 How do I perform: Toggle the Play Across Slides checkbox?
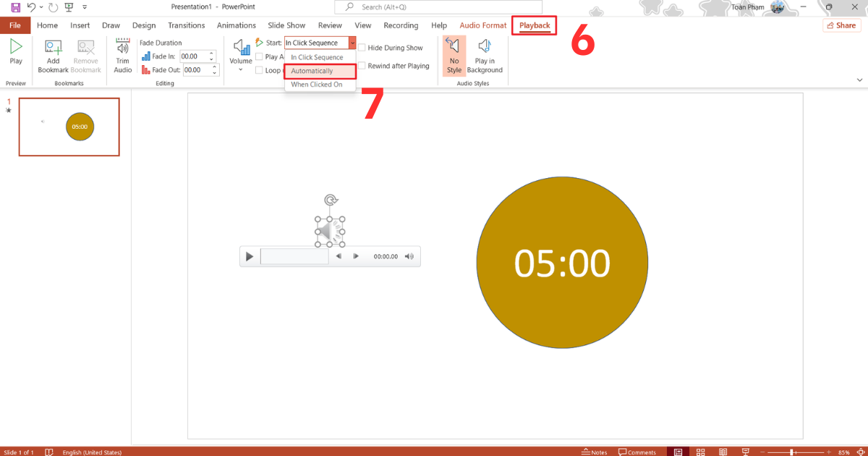(x=259, y=56)
